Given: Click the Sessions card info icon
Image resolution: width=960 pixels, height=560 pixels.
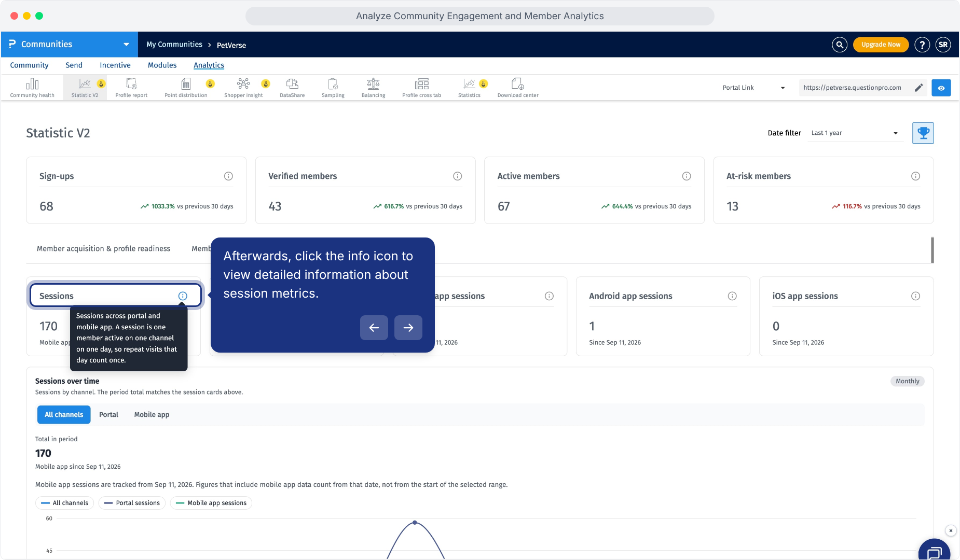Looking at the screenshot, I should (x=183, y=296).
